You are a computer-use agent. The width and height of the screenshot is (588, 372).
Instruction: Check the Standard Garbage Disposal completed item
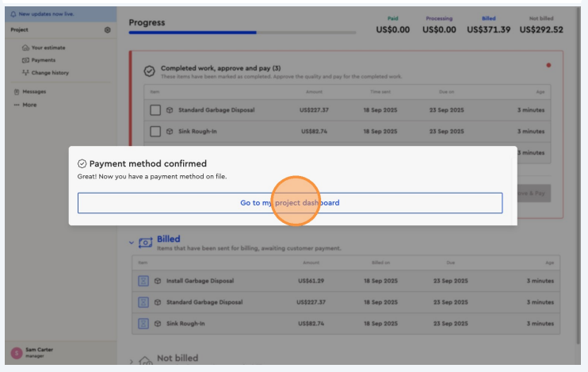pos(155,110)
